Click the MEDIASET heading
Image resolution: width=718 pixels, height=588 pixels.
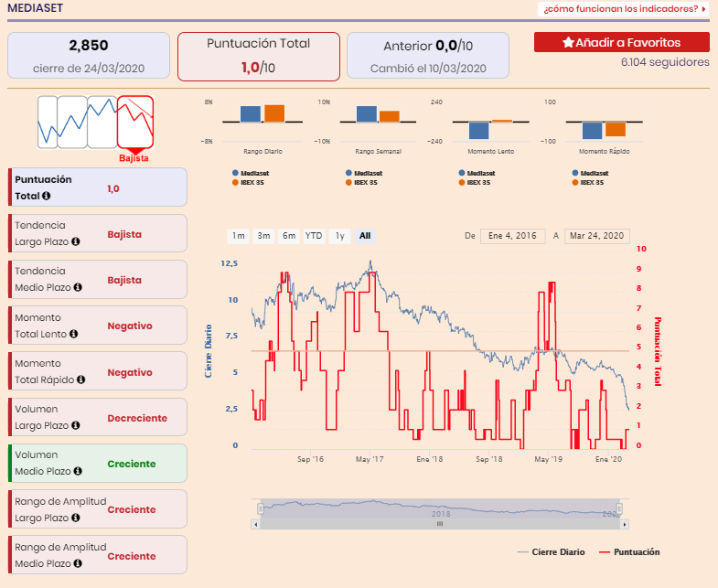point(36,8)
